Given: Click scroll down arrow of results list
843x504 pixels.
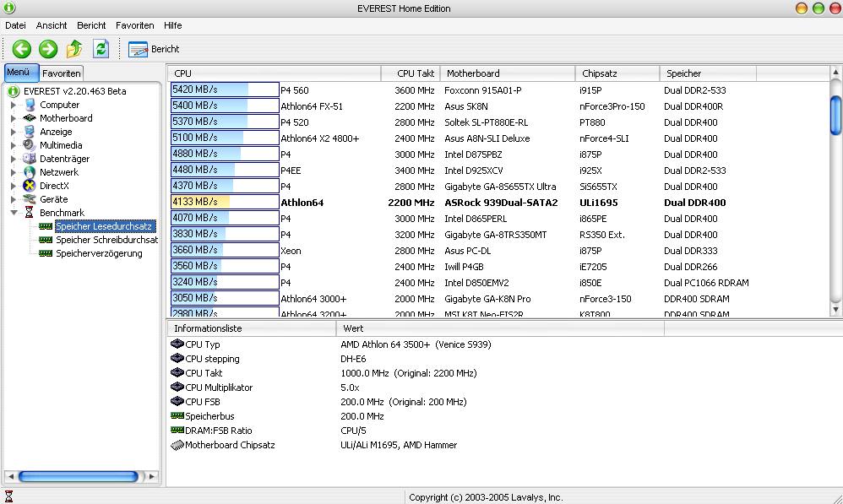Looking at the screenshot, I should [x=835, y=310].
